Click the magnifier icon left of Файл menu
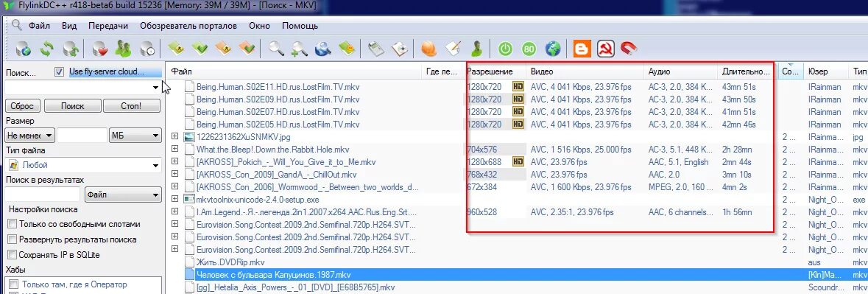This screenshot has height=294, width=868. pos(17,25)
